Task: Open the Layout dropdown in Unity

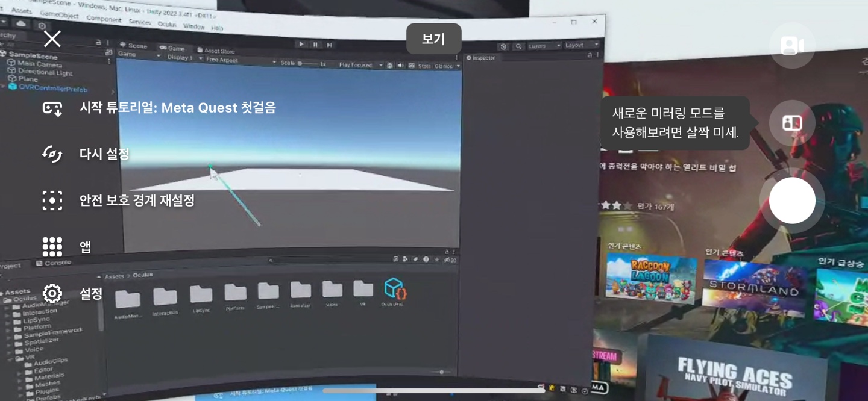Action: (x=581, y=45)
